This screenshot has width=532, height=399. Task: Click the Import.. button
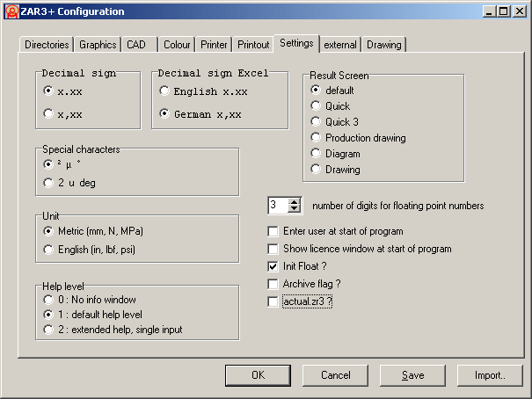[491, 375]
